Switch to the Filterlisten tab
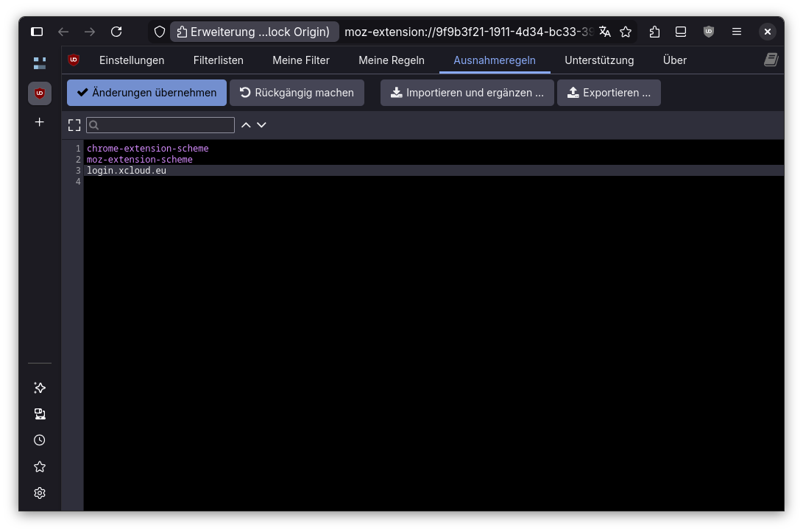 pos(218,60)
